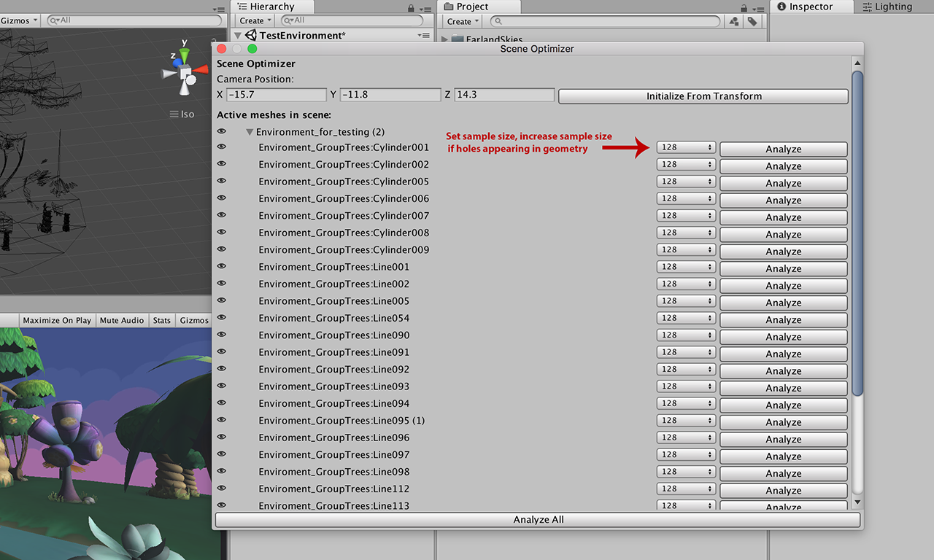
Task: Open sample size dropdown for Cylinder006
Action: click(686, 198)
